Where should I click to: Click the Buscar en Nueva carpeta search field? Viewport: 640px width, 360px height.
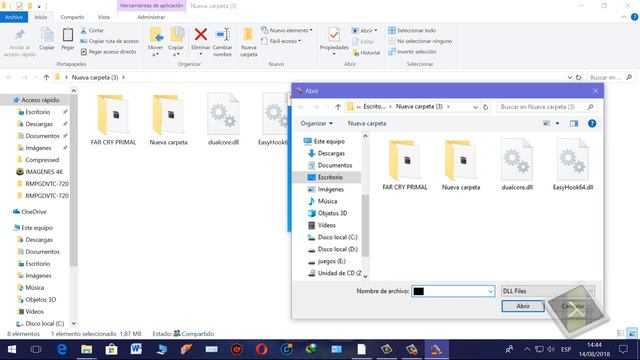point(547,107)
